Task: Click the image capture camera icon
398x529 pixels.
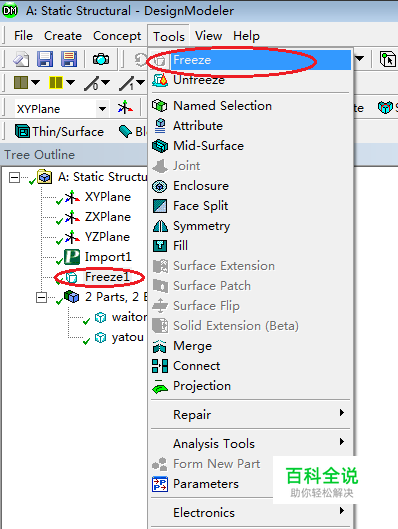Action: pyautogui.click(x=101, y=59)
